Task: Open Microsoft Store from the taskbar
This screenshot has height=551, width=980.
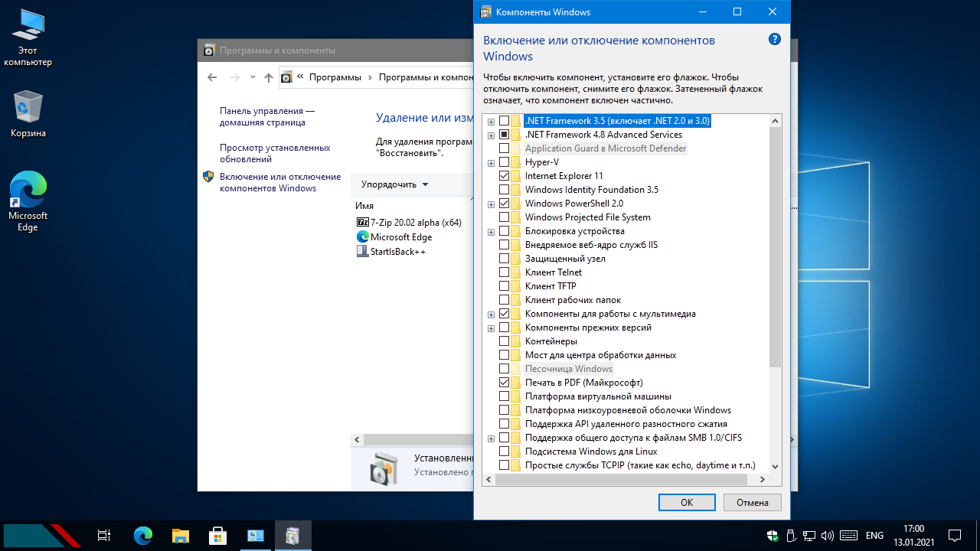Action: tap(218, 536)
